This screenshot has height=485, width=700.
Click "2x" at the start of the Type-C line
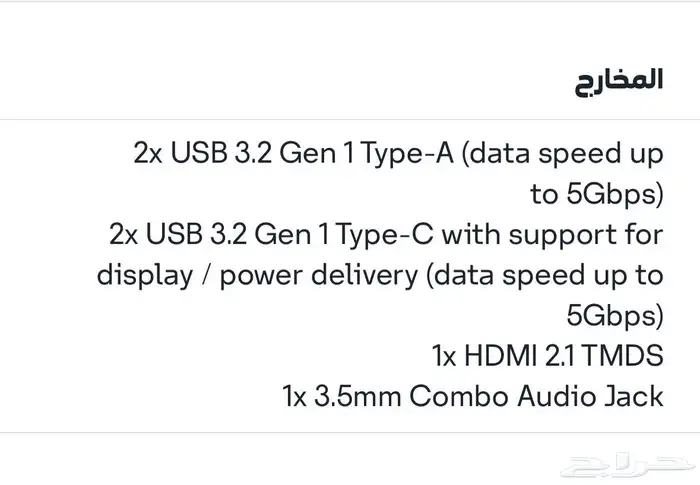[x=125, y=235]
